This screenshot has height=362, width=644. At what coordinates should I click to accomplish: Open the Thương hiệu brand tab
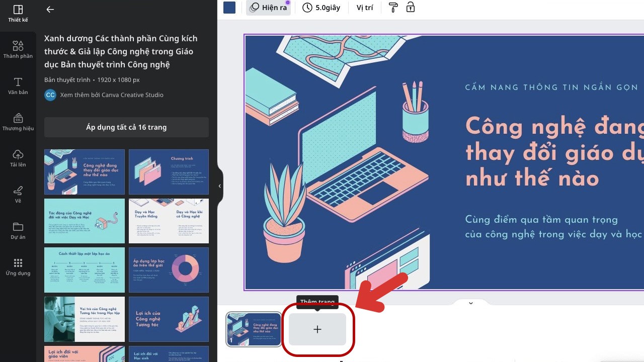pos(18,122)
